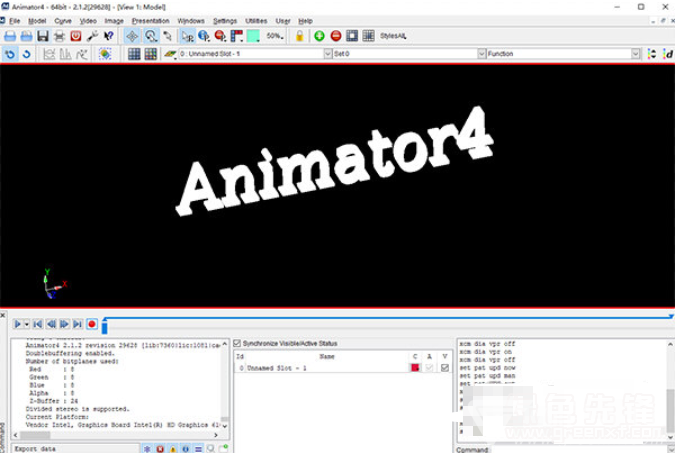Select the Unnamed Slot - 1 row
This screenshot has height=453, width=675.
click(x=343, y=368)
